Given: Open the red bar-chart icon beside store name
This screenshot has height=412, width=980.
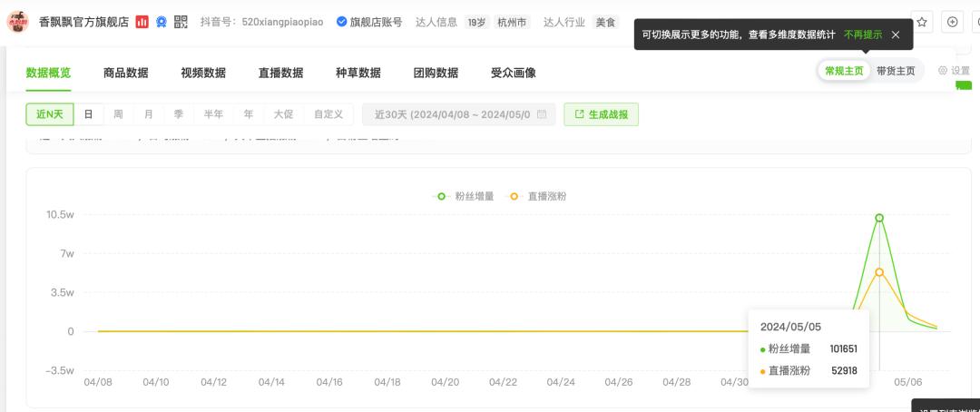Looking at the screenshot, I should [x=142, y=22].
